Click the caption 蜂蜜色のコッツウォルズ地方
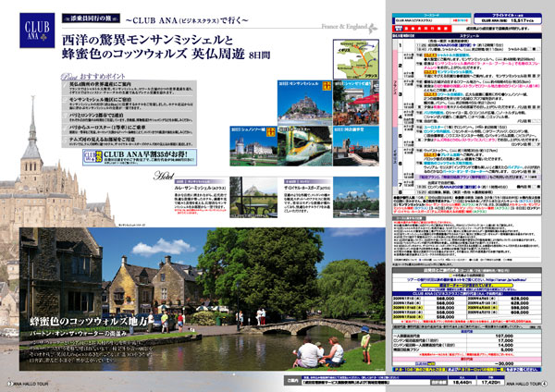The height and width of the screenshot is (392, 555). pyautogui.click(x=89, y=322)
